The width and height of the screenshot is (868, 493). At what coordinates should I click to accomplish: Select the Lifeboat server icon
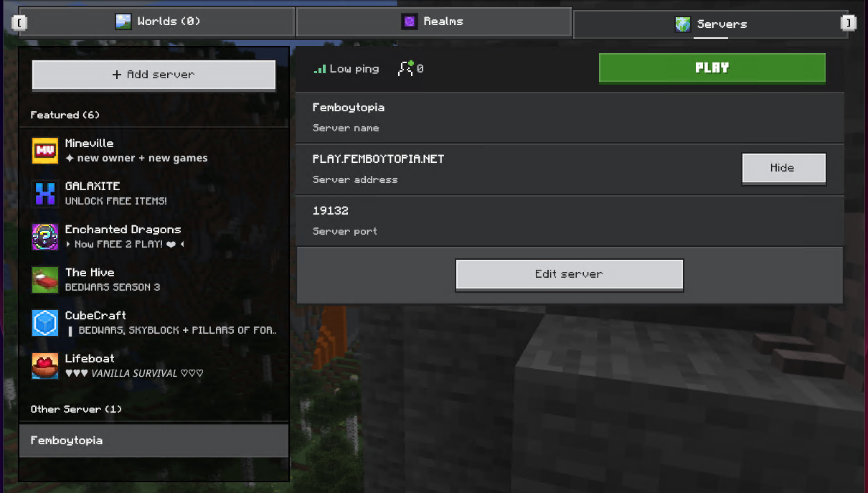[45, 366]
